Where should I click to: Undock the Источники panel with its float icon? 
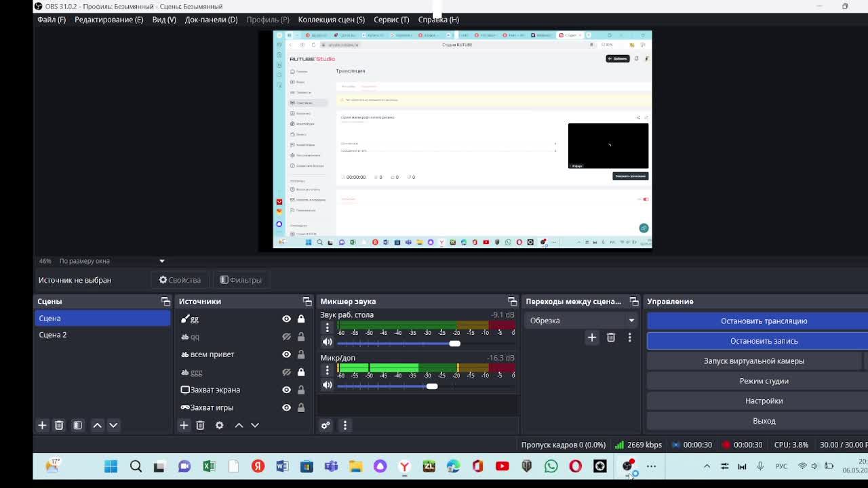[x=307, y=302]
